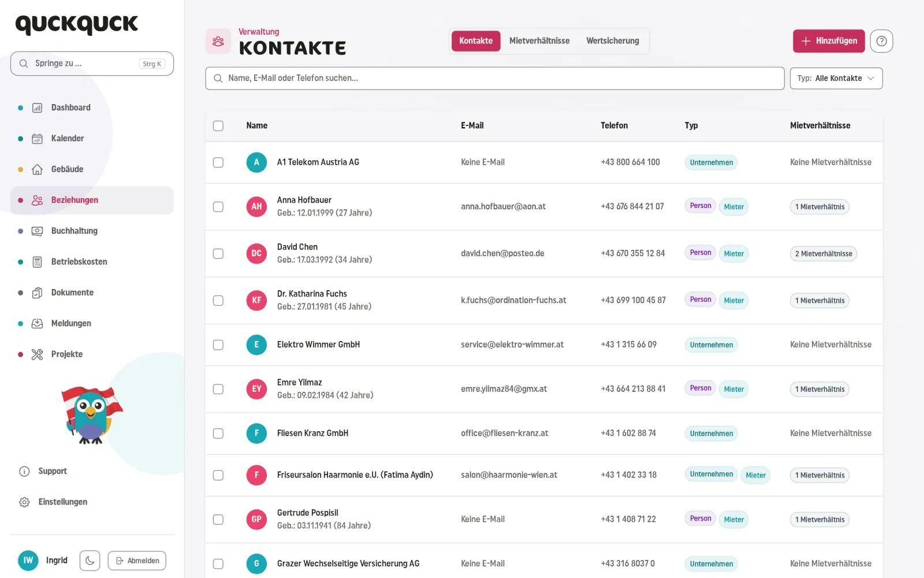The height and width of the screenshot is (578, 924).
Task: Switch to the Kontakte tab
Action: click(x=476, y=41)
